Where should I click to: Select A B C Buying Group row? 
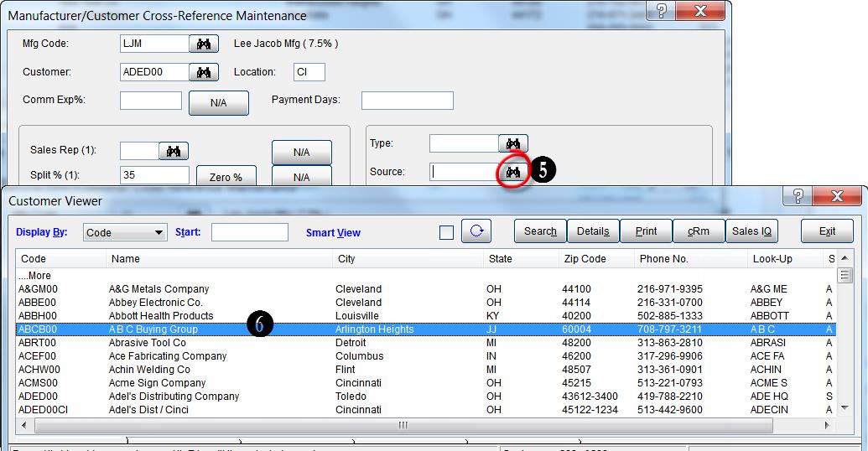tap(426, 329)
